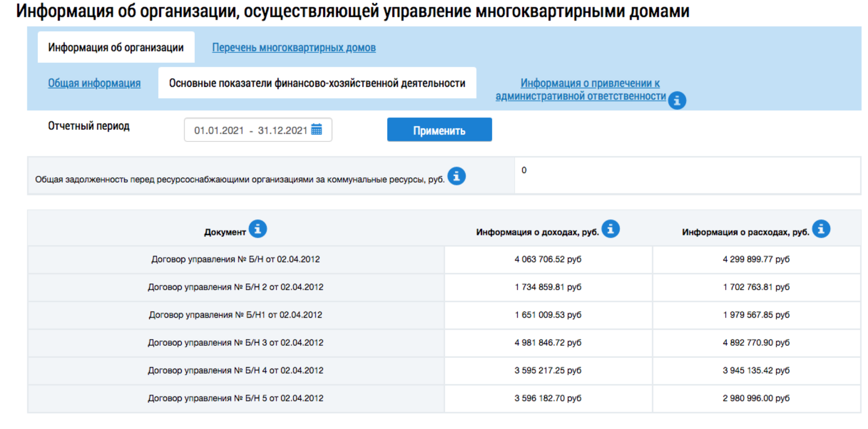Image resolution: width=868 pixels, height=429 pixels.
Task: Click income value 3 596 182.70 руб
Action: [x=548, y=398]
